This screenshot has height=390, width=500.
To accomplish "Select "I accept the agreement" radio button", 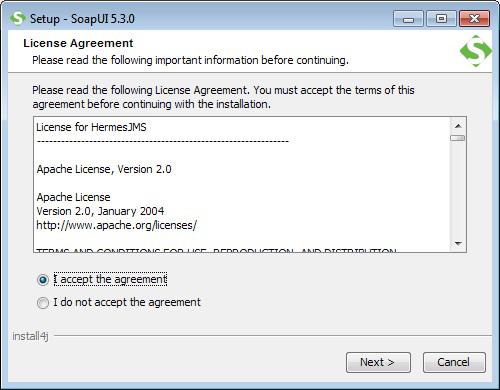I will (43, 280).
